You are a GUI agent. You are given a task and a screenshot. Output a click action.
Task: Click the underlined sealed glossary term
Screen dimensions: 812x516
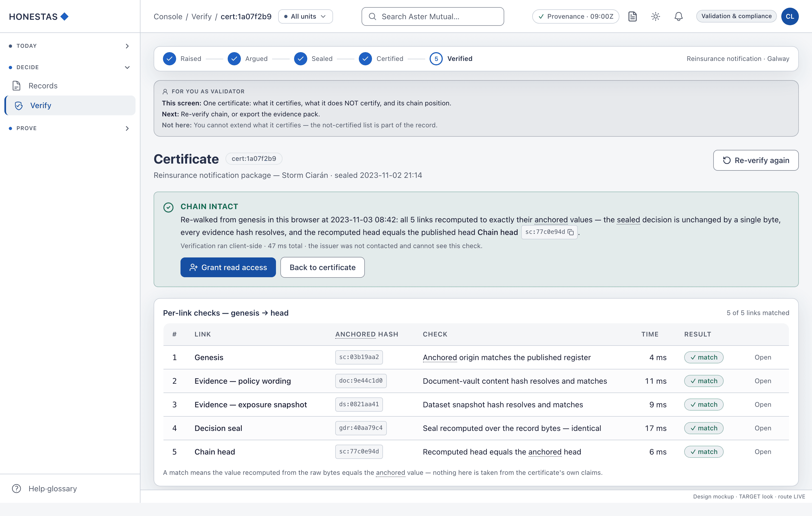pyautogui.click(x=628, y=220)
